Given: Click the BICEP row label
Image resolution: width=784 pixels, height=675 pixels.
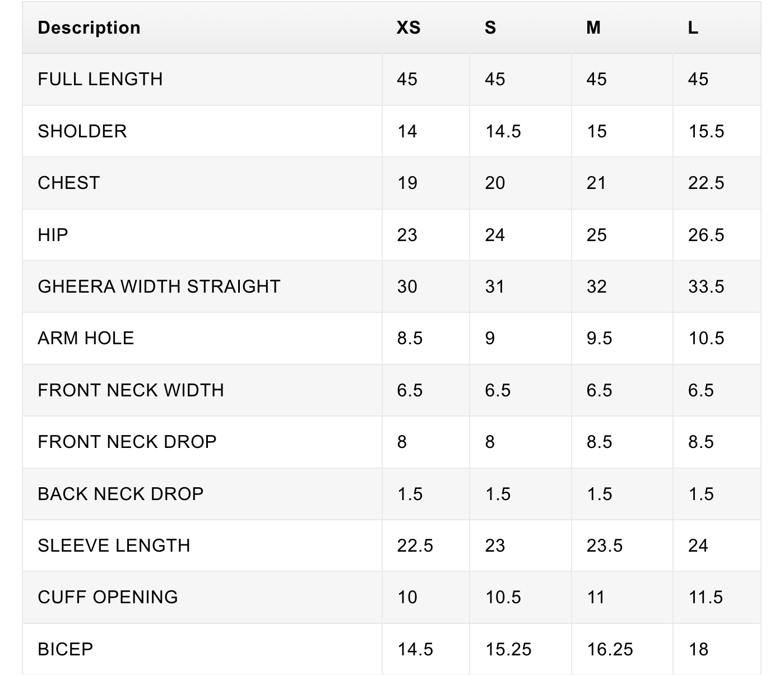Looking at the screenshot, I should click(x=66, y=649).
